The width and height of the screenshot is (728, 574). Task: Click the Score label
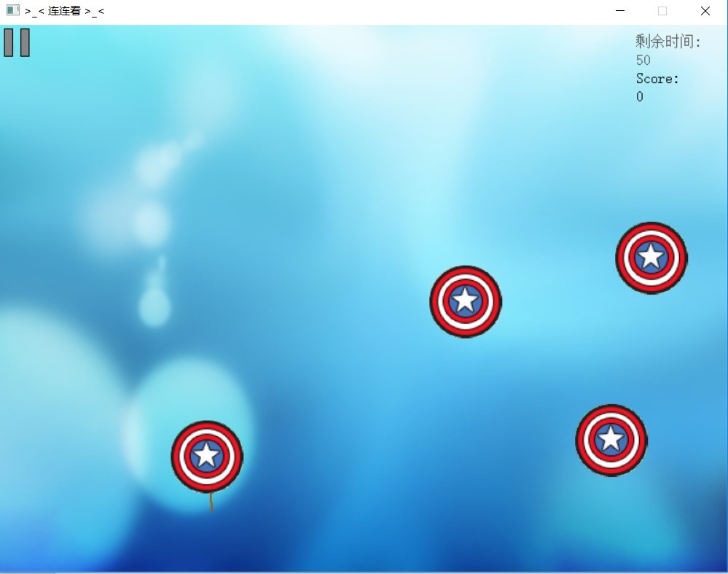click(657, 79)
